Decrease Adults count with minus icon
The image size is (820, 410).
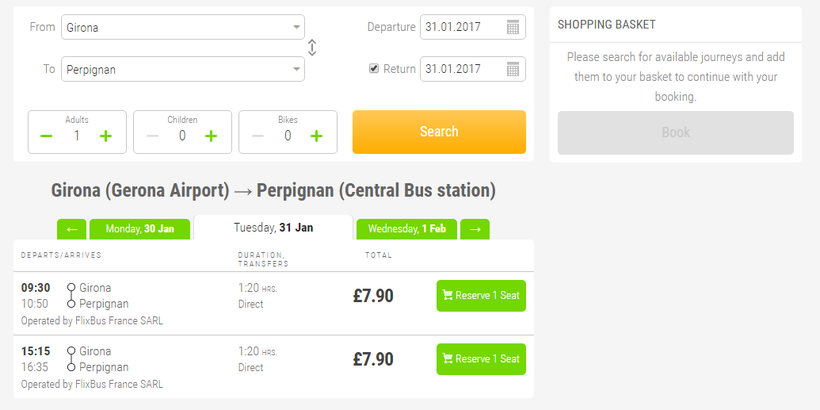47,136
